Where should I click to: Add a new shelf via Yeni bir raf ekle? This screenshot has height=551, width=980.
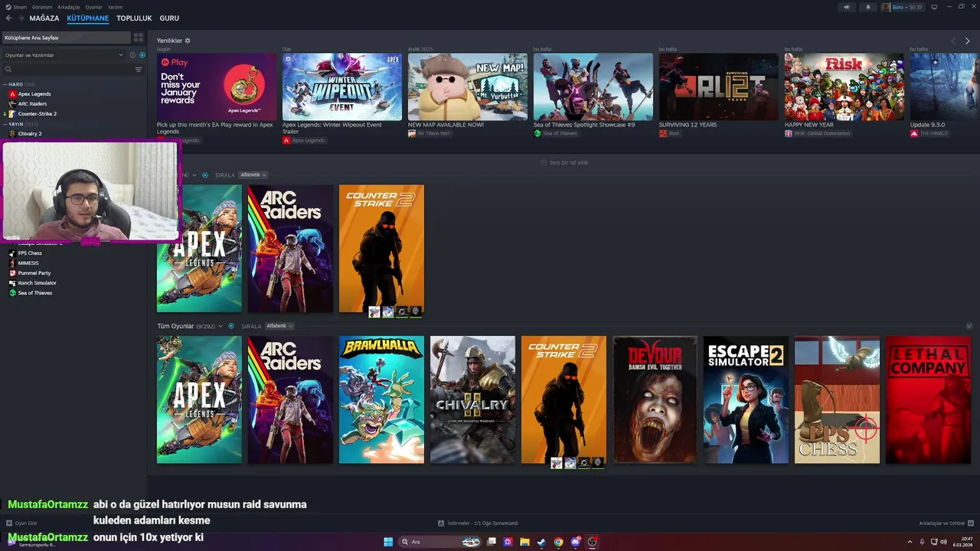[564, 162]
